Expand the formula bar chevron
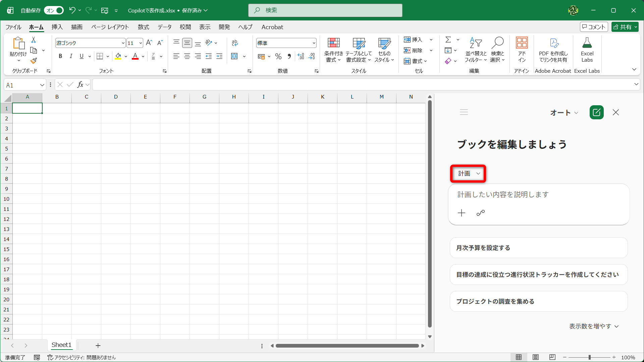Image resolution: width=644 pixels, height=362 pixels. tap(636, 84)
